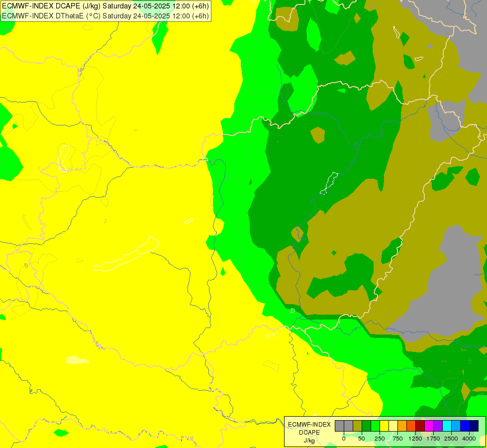Image resolution: width=487 pixels, height=448 pixels.
Task: Click the legend value 750
Action: (397, 439)
